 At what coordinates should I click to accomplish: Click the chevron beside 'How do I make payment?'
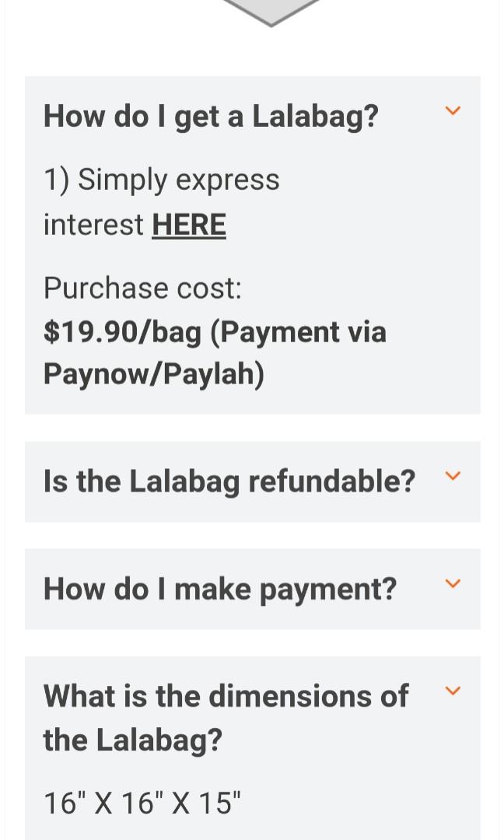(x=453, y=583)
